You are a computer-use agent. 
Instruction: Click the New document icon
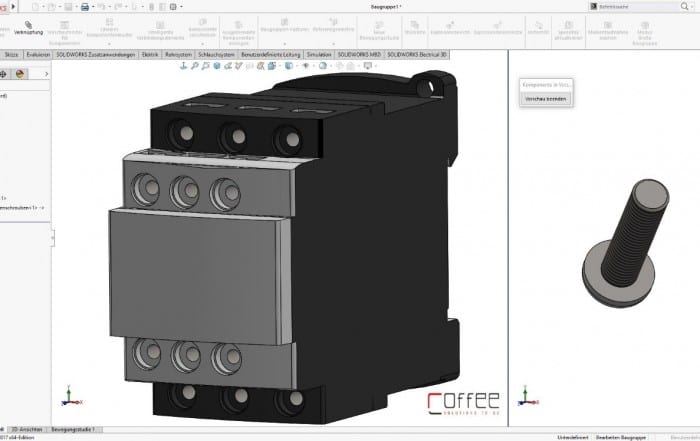(x=35, y=7)
